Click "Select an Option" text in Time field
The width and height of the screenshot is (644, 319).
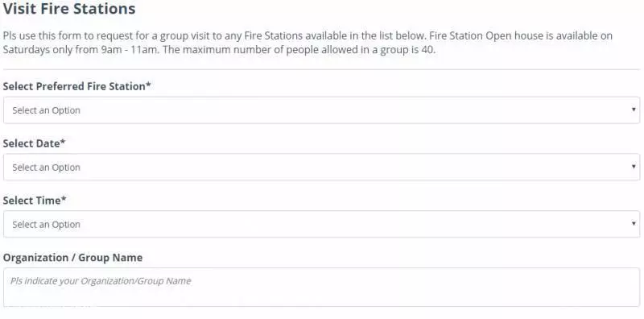(x=46, y=225)
